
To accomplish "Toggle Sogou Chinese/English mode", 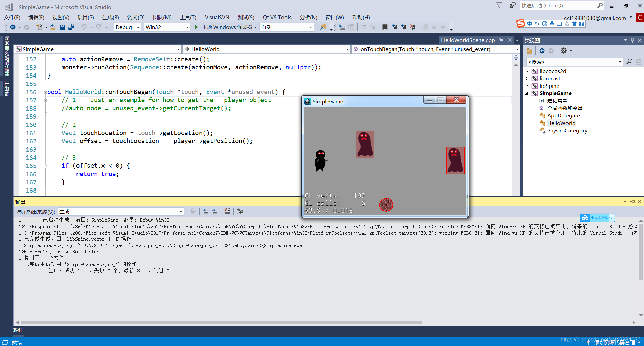I will (x=530, y=24).
